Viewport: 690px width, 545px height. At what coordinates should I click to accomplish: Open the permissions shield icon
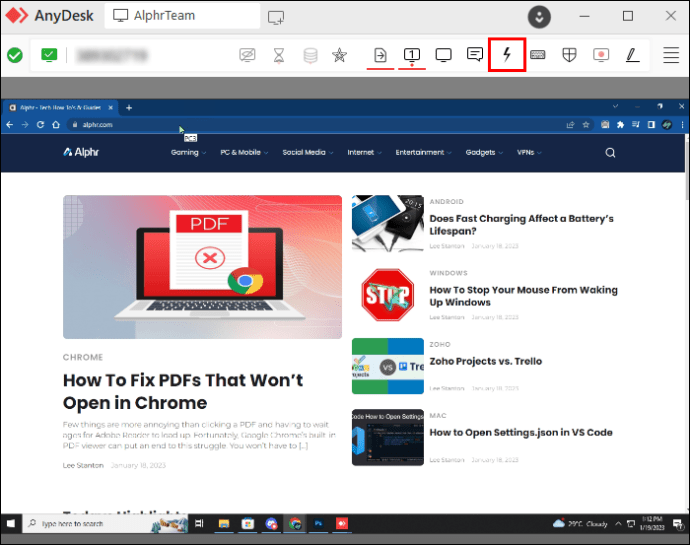click(x=569, y=55)
